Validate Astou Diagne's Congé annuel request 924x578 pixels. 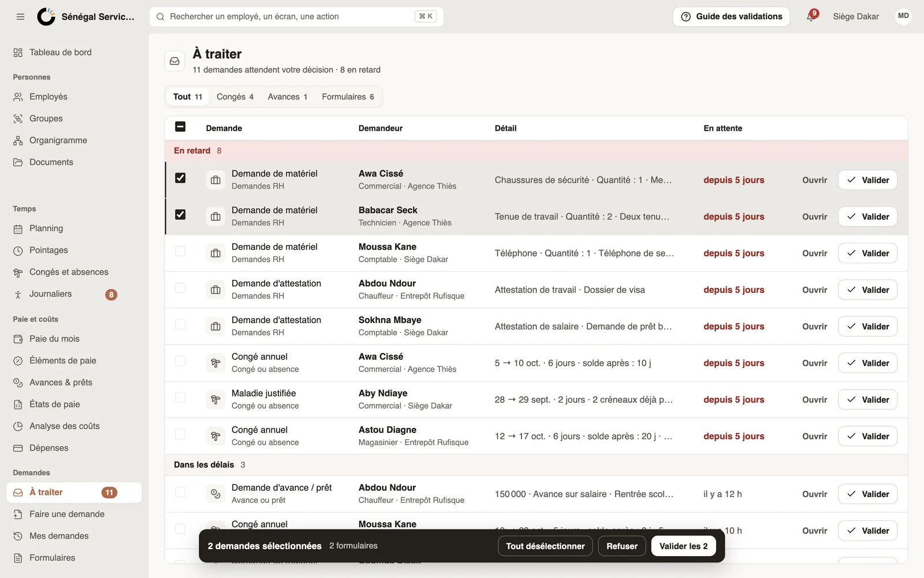click(x=867, y=436)
